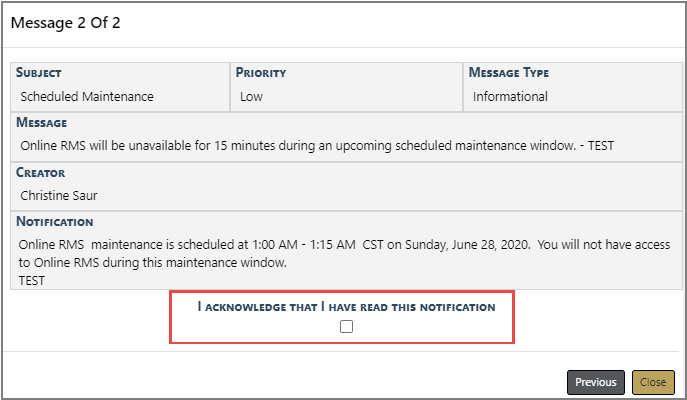This screenshot has width=687, height=400.
Task: Click the Previous button
Action: tap(596, 382)
